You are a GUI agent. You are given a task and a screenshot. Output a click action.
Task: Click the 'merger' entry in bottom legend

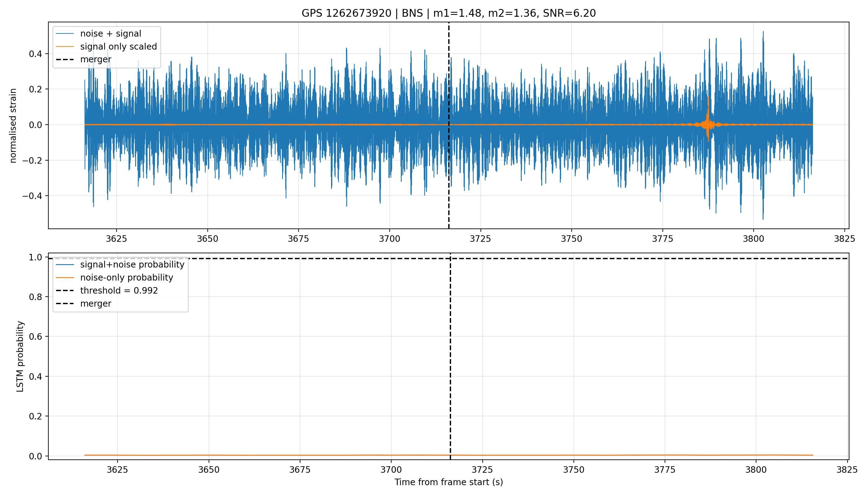pos(84,303)
